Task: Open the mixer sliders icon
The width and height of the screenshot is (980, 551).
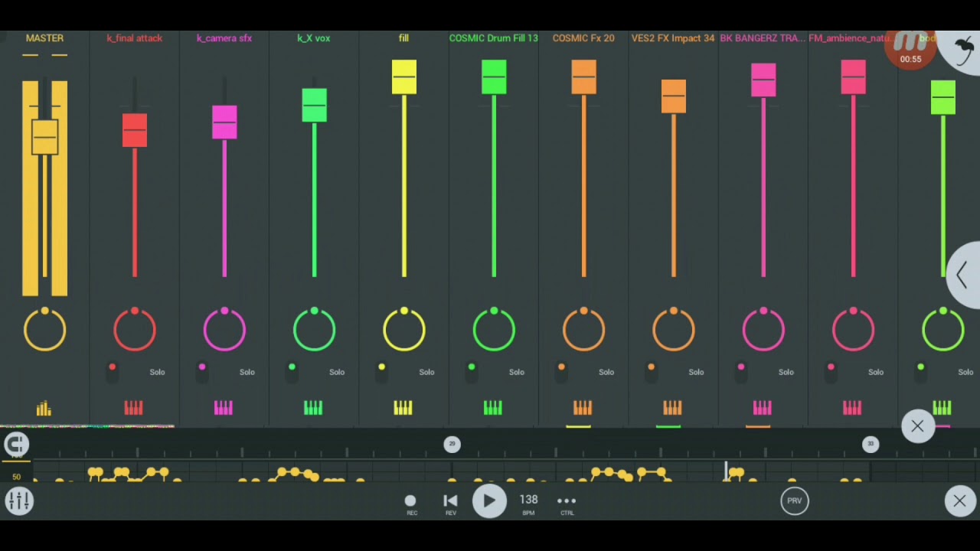Action: (x=19, y=501)
